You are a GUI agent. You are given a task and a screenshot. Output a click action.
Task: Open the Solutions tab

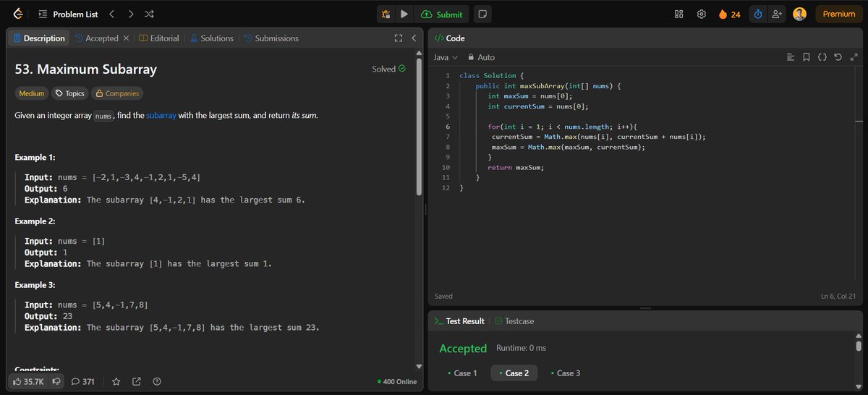(211, 38)
